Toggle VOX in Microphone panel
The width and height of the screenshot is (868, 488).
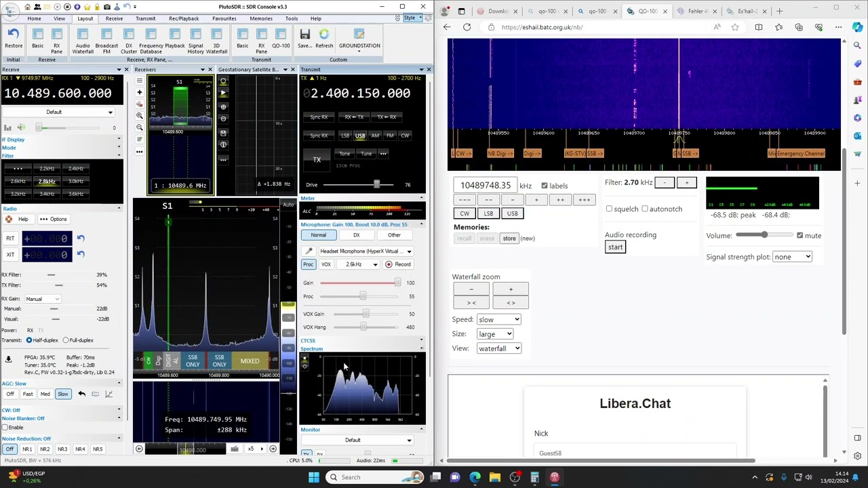(326, 264)
